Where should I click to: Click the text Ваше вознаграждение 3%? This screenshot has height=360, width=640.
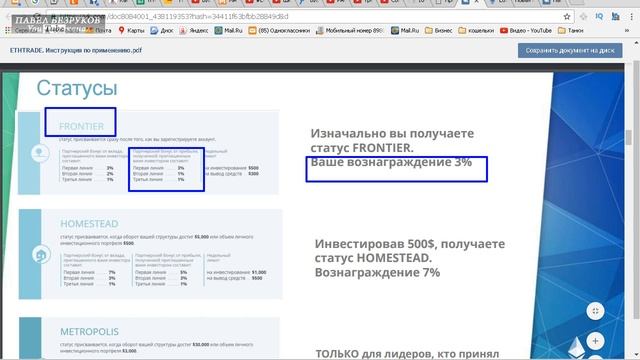[391, 162]
